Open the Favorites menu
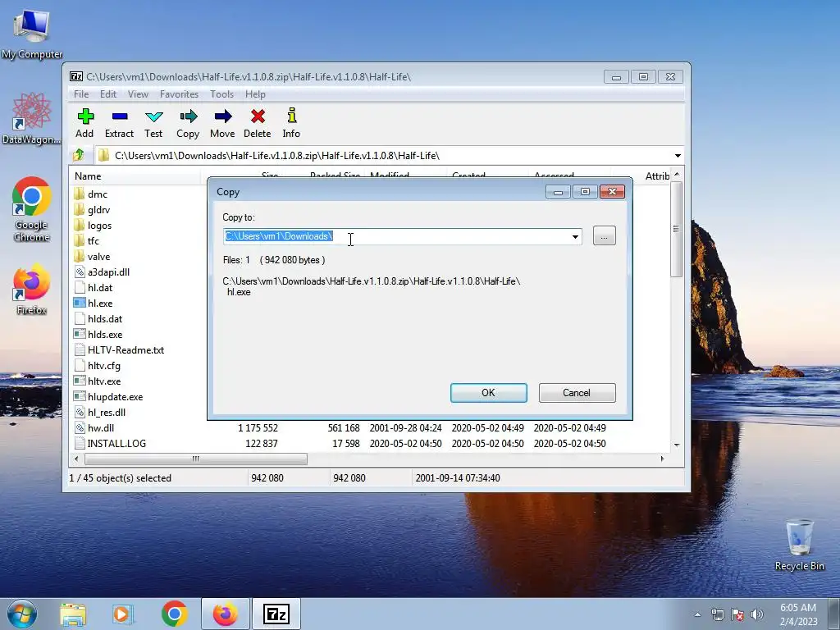The height and width of the screenshot is (630, 840). (179, 94)
